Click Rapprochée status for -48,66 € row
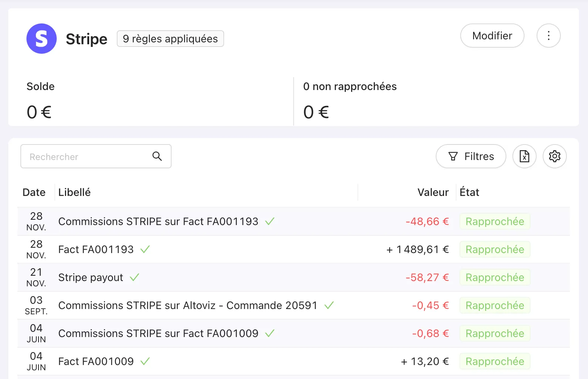Viewport: 588px width, 379px height. point(495,221)
